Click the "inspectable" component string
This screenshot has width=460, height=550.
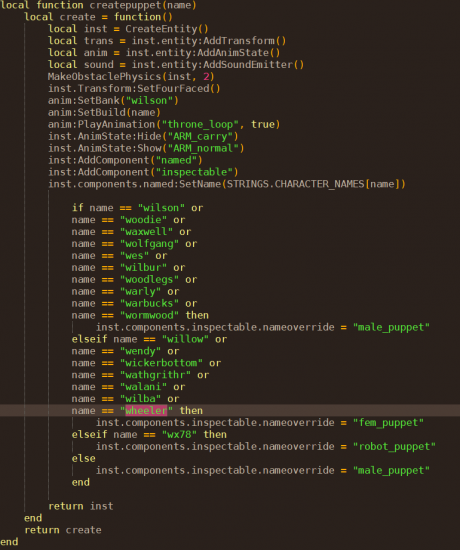coord(194,172)
